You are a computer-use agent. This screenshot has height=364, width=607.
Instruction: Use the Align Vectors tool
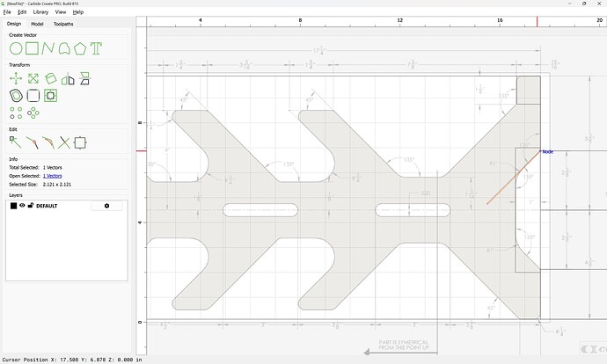[84, 78]
